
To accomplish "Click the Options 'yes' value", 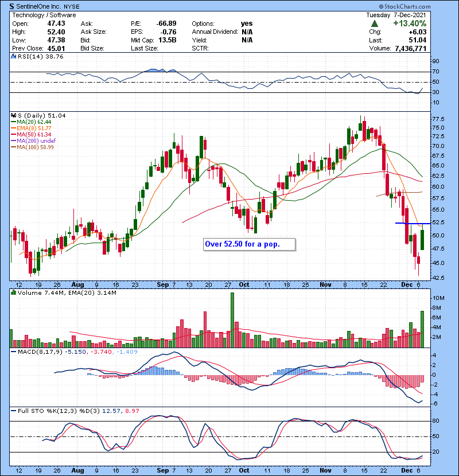I will tap(247, 24).
